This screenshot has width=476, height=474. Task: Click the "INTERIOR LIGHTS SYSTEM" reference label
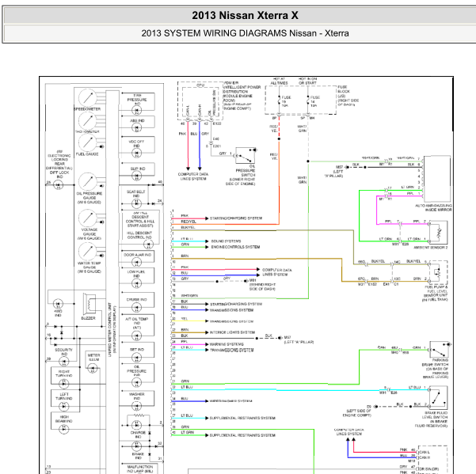tap(232, 332)
